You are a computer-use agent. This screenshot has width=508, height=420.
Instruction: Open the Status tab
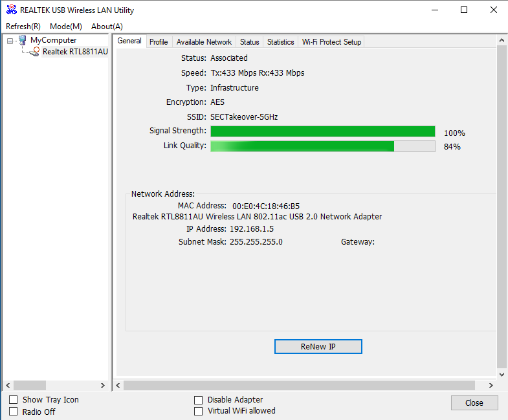pyautogui.click(x=249, y=42)
